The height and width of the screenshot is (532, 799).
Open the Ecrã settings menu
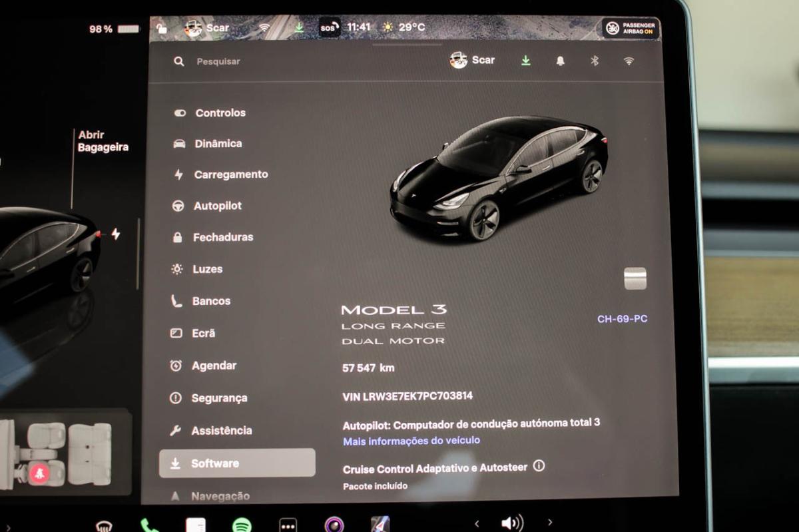pyautogui.click(x=192, y=333)
